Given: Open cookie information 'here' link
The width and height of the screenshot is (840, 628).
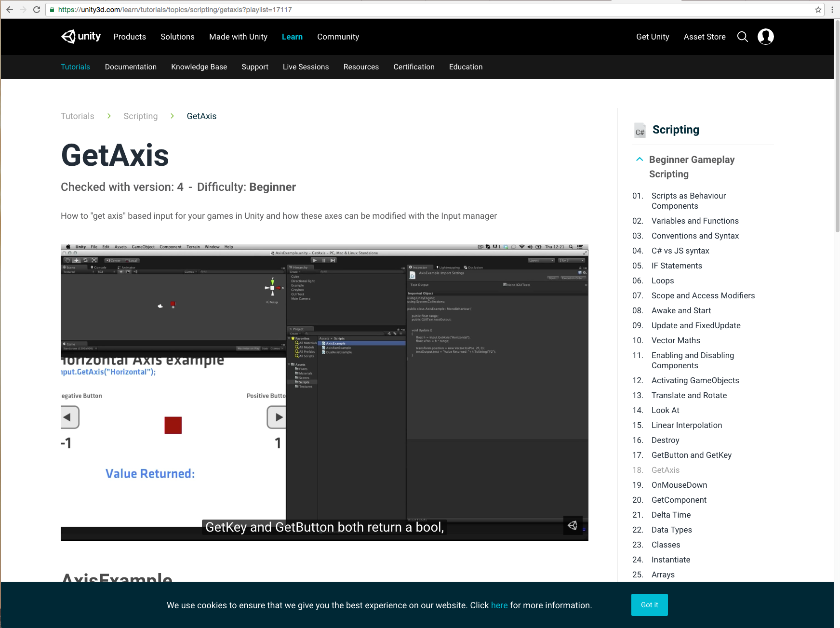Looking at the screenshot, I should 499,605.
